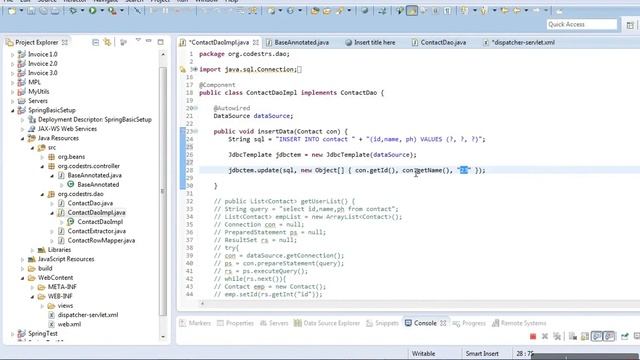Open the Properties view tab
The width and height of the screenshot is (640, 360).
235,323
